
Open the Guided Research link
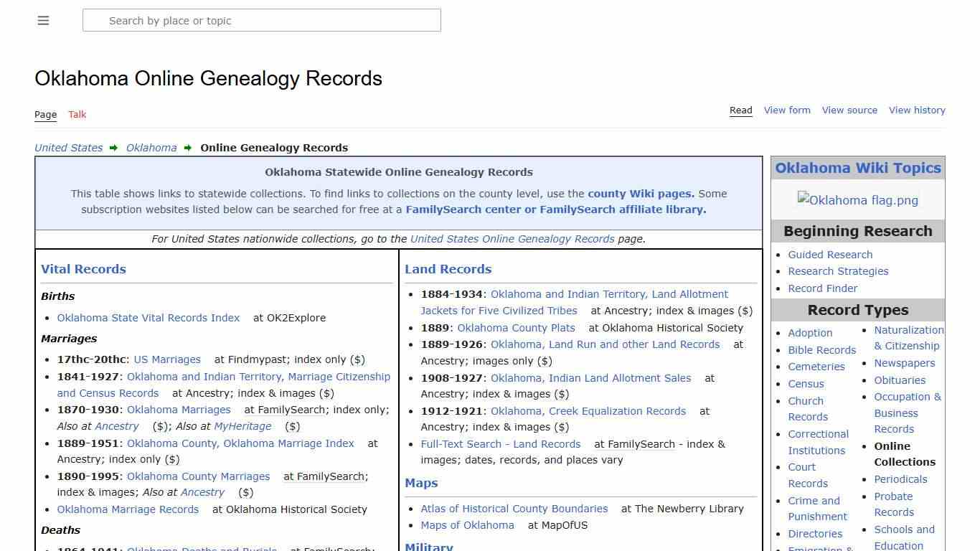[x=830, y=254]
